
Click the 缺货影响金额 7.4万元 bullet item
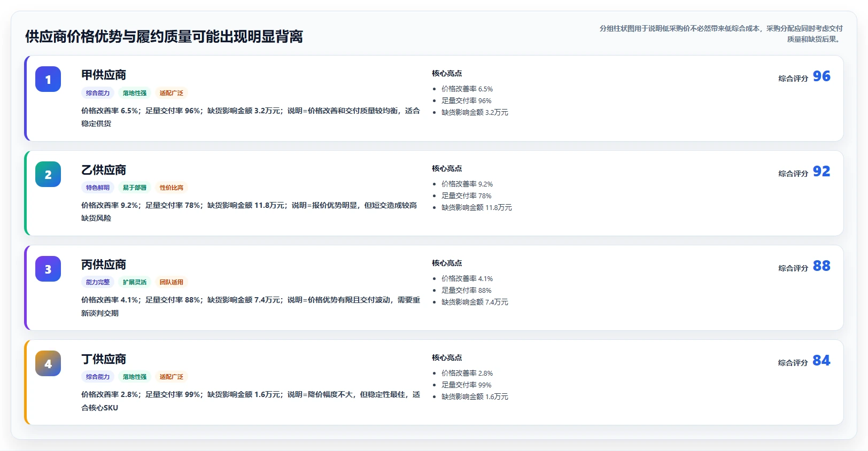pyautogui.click(x=475, y=302)
